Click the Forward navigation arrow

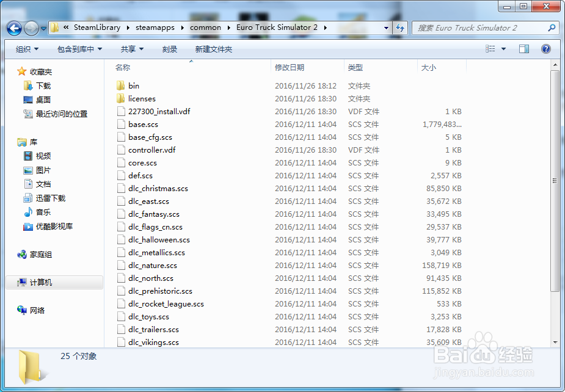[x=31, y=28]
